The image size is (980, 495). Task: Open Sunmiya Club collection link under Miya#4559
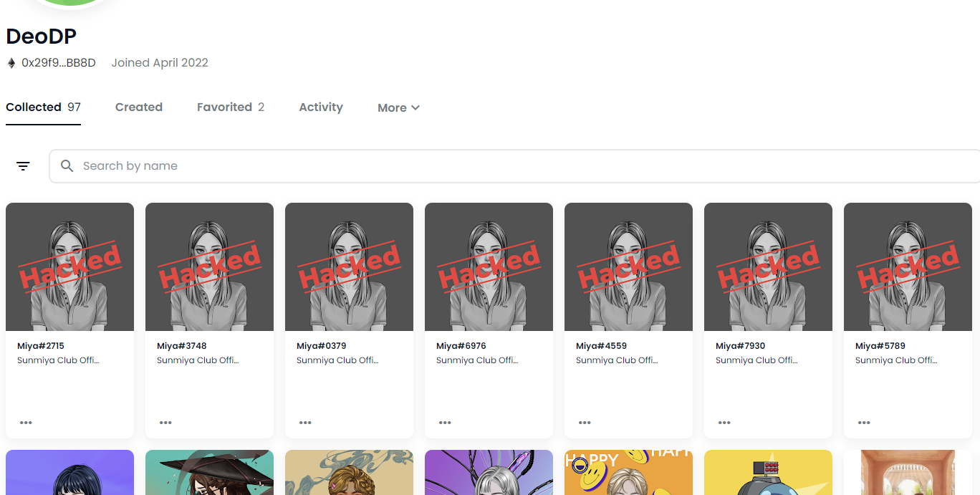point(617,360)
